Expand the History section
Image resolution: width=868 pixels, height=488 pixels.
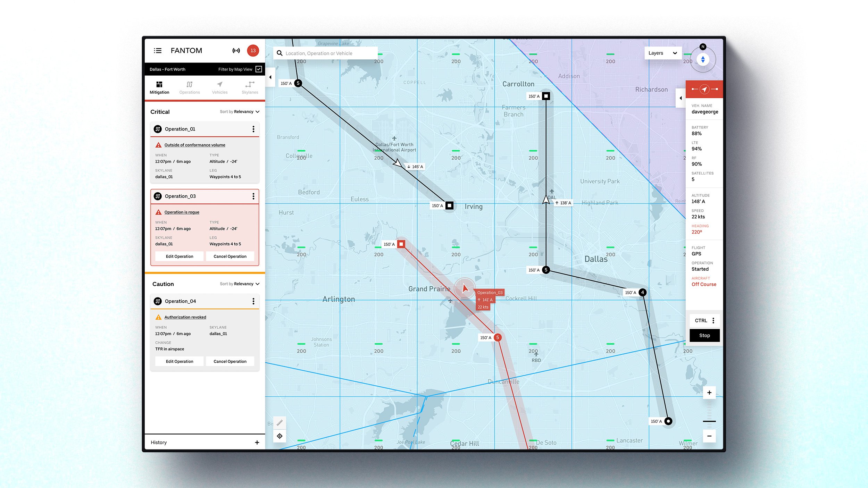[x=257, y=443]
